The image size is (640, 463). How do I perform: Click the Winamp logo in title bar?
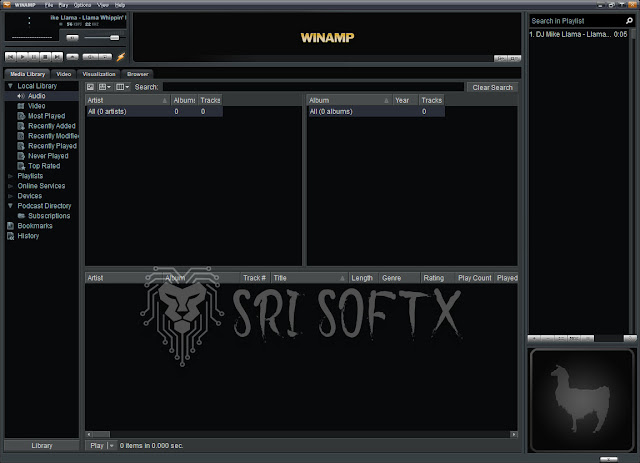coord(7,4)
